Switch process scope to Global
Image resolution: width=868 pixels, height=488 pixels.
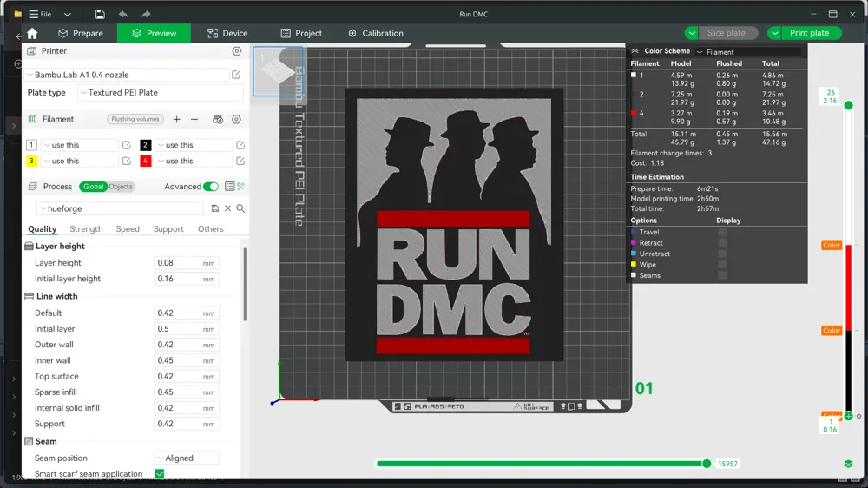coord(93,187)
